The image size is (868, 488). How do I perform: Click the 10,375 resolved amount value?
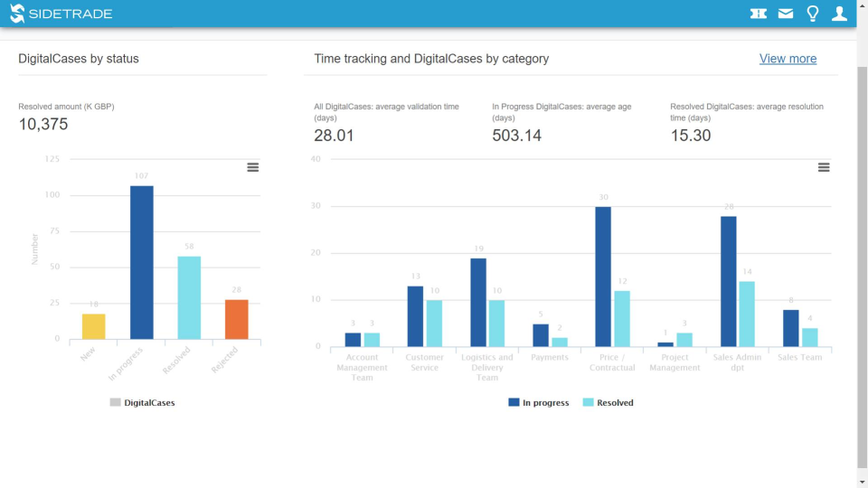click(43, 124)
